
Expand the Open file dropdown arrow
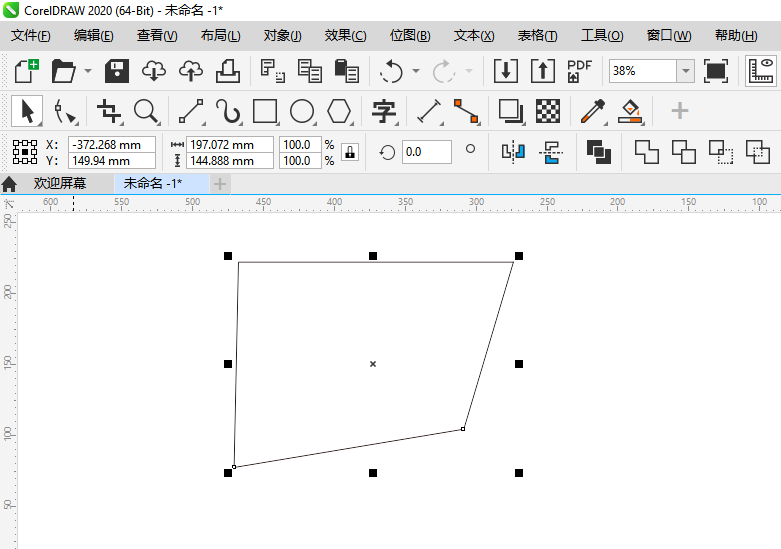pyautogui.click(x=88, y=71)
